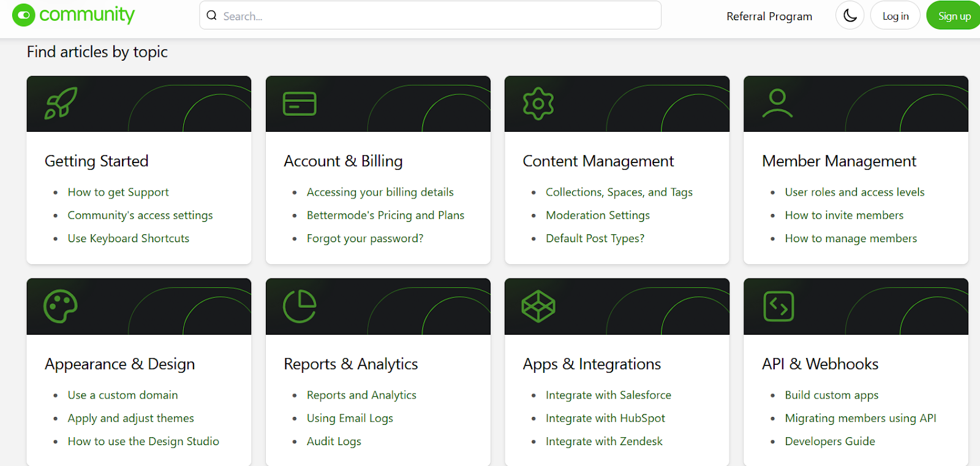Open Default Post Types? article
The image size is (980, 466).
coord(595,239)
